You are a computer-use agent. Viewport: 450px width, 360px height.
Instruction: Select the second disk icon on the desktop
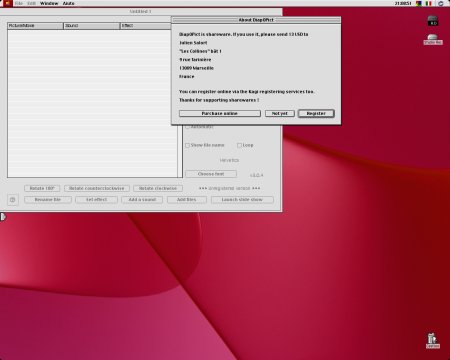click(x=433, y=39)
